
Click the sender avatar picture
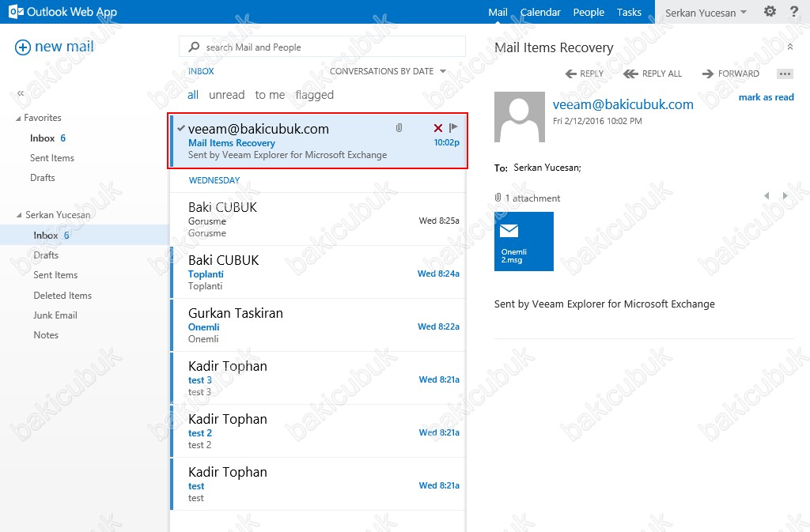(519, 117)
